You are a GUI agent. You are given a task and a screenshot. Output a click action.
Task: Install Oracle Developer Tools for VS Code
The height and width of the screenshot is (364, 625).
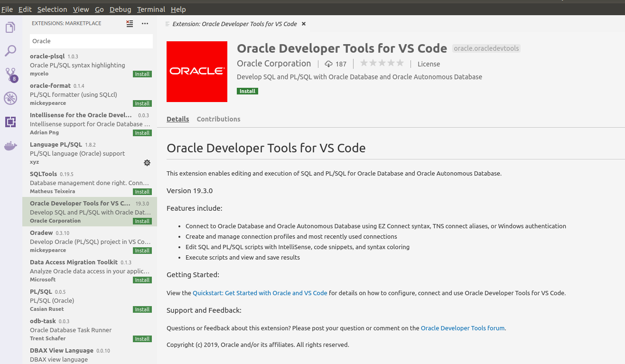point(247,91)
